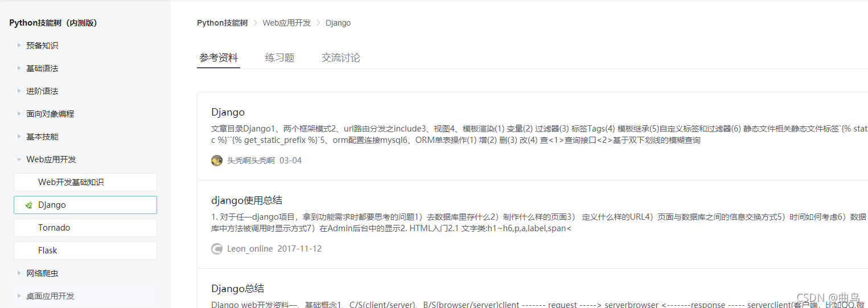Open the article Django总结
This screenshot has height=308, width=868.
(237, 289)
